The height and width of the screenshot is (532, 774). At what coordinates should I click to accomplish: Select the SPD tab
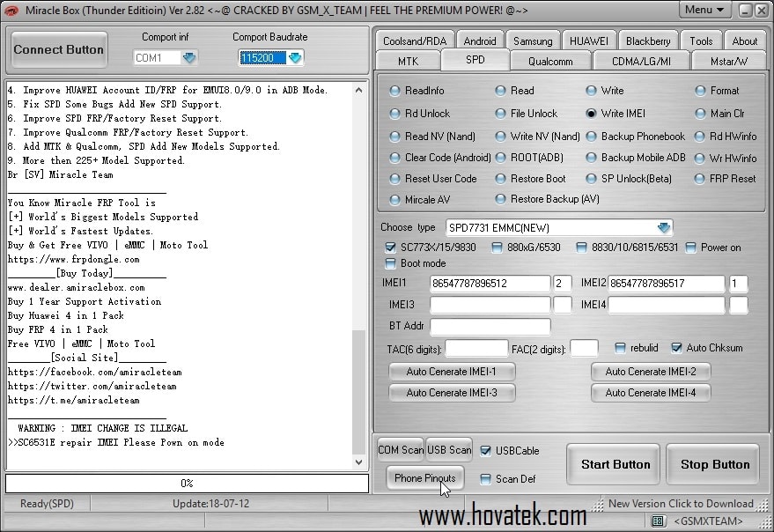pyautogui.click(x=475, y=60)
